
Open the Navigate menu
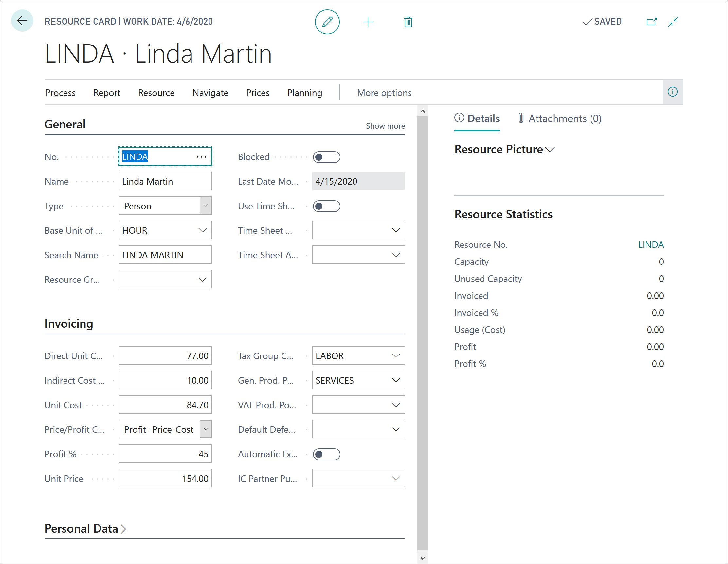tap(210, 93)
